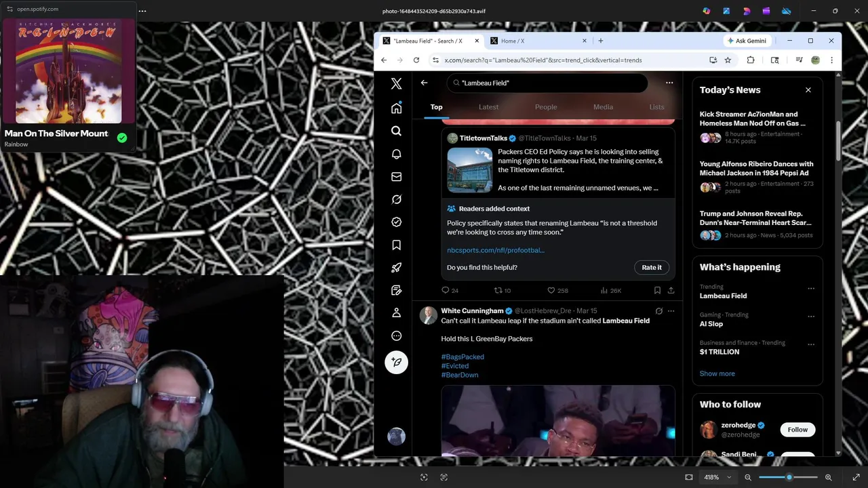Open Grok icon in X sidebar
This screenshot has height=488, width=868.
(397, 199)
